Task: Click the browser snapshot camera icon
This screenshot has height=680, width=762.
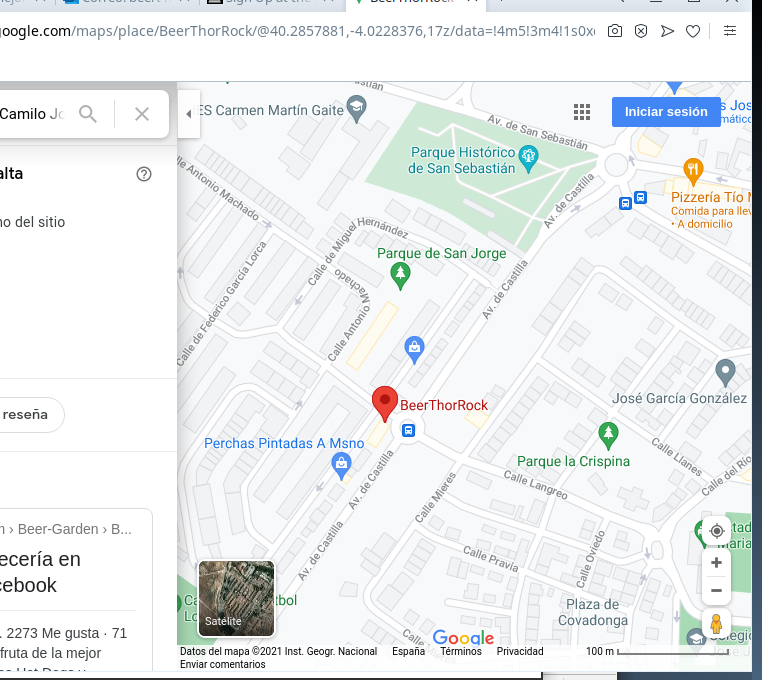Action: 615,31
